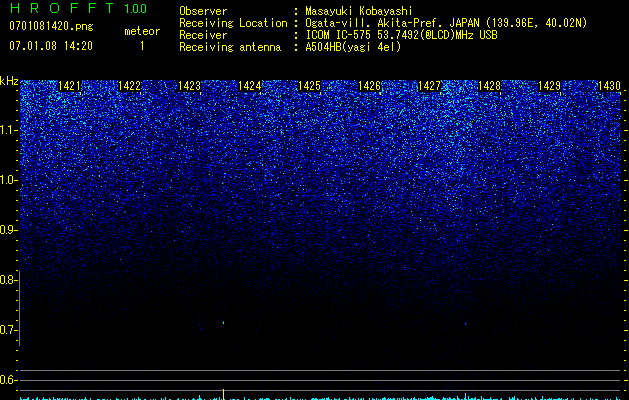Click the kHz axis unit label
This screenshot has width=629, height=400.
(9, 81)
